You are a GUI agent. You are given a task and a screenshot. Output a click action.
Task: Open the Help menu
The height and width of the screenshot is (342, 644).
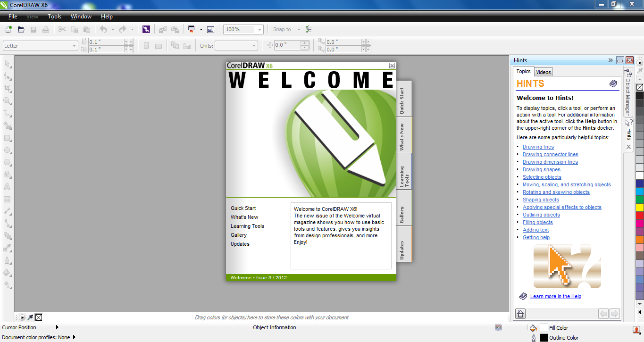pos(107,17)
